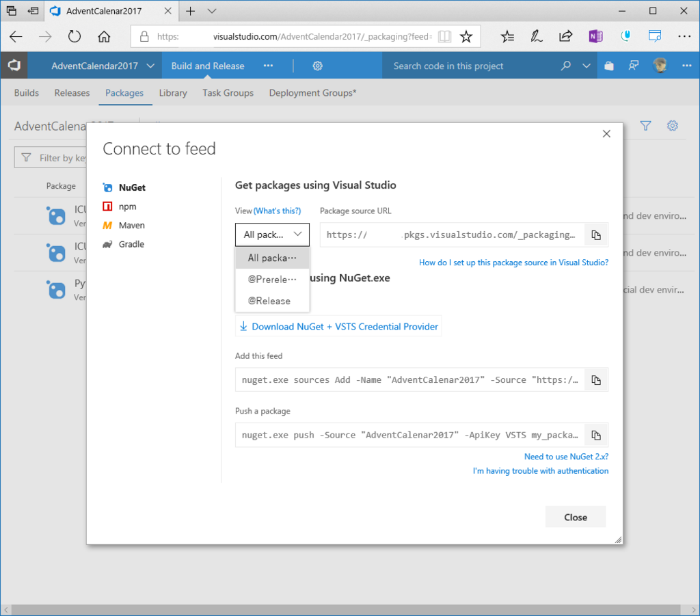This screenshot has width=700, height=616.
Task: Open the marketplace shopping bag icon
Action: pyautogui.click(x=609, y=66)
